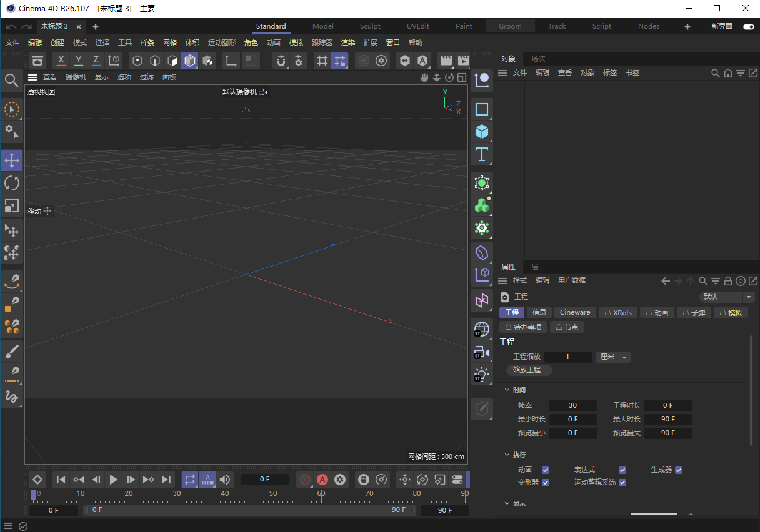This screenshot has height=532, width=760.
Task: Lock movement to the Y axis
Action: tap(78, 61)
